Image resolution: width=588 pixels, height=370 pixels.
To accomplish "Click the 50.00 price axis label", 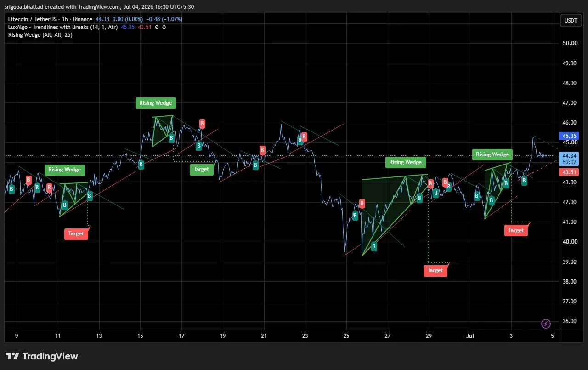I will pos(570,43).
